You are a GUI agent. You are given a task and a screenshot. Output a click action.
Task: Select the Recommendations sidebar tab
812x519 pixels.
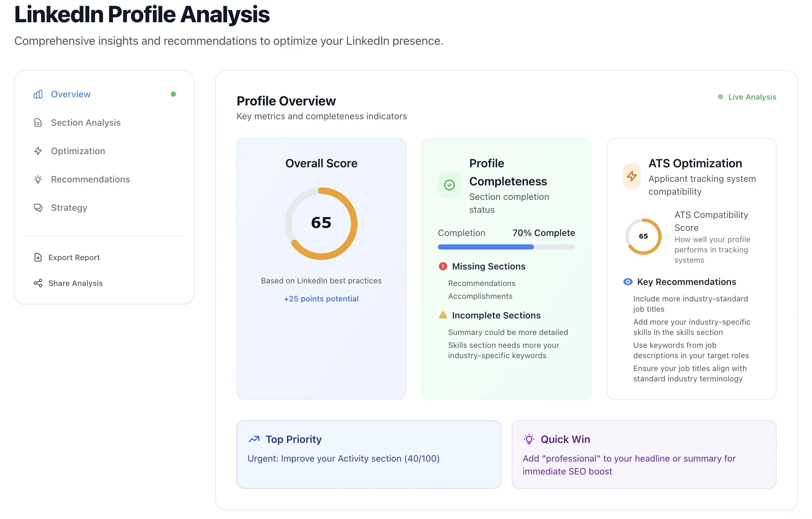click(x=104, y=179)
